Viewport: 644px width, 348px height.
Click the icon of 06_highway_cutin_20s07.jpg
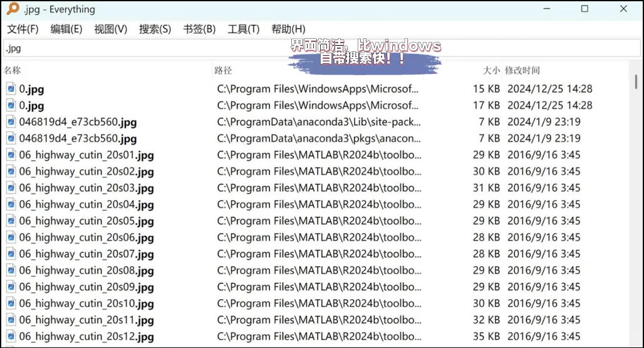point(11,253)
